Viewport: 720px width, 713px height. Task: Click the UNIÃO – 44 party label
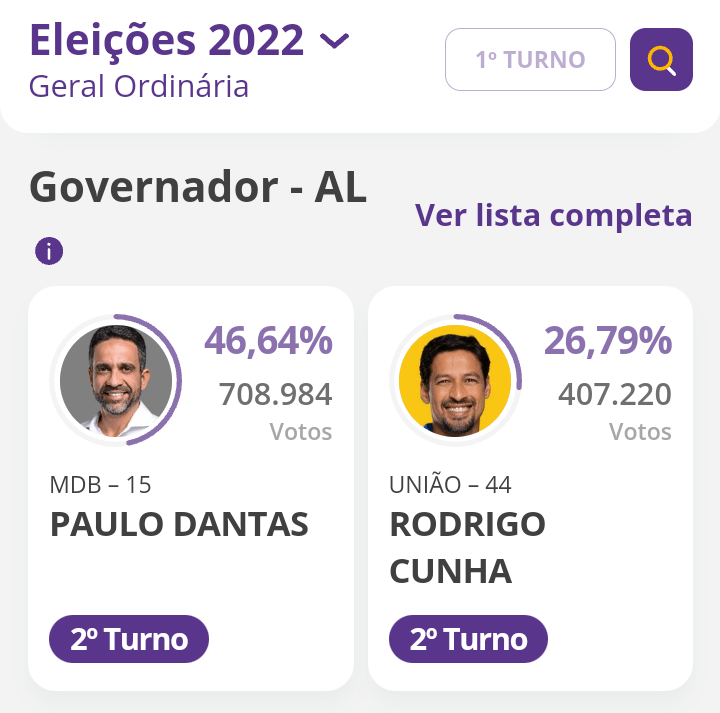[x=450, y=485]
